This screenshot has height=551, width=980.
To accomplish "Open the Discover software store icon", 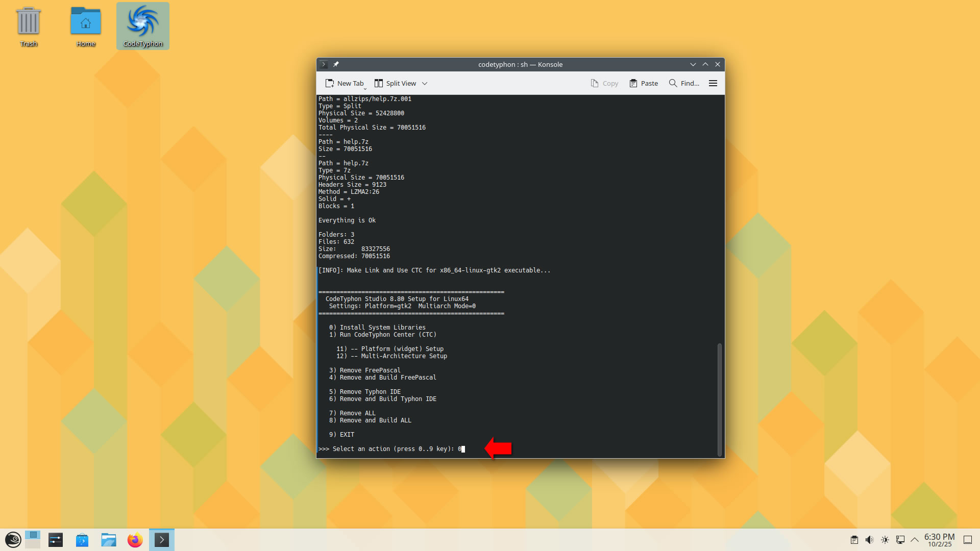I will (82, 540).
